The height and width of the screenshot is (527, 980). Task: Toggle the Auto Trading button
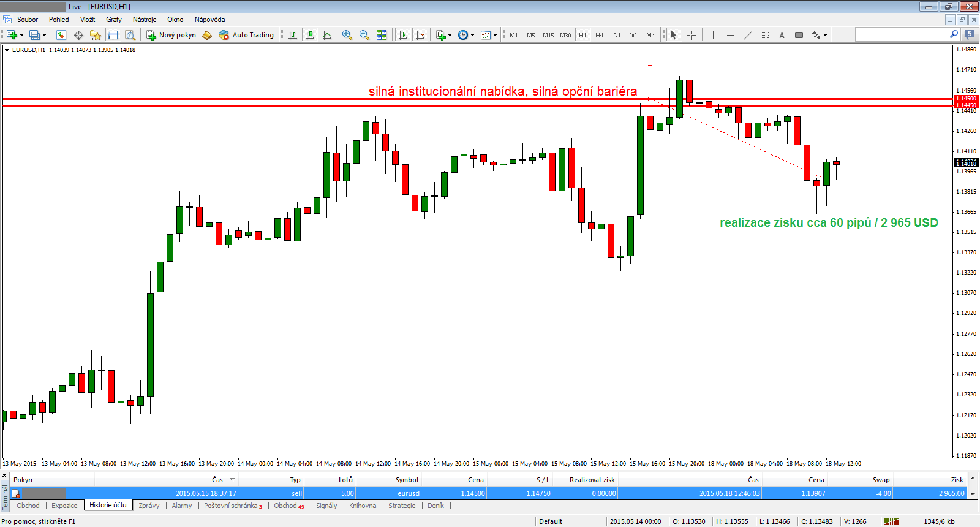[246, 35]
